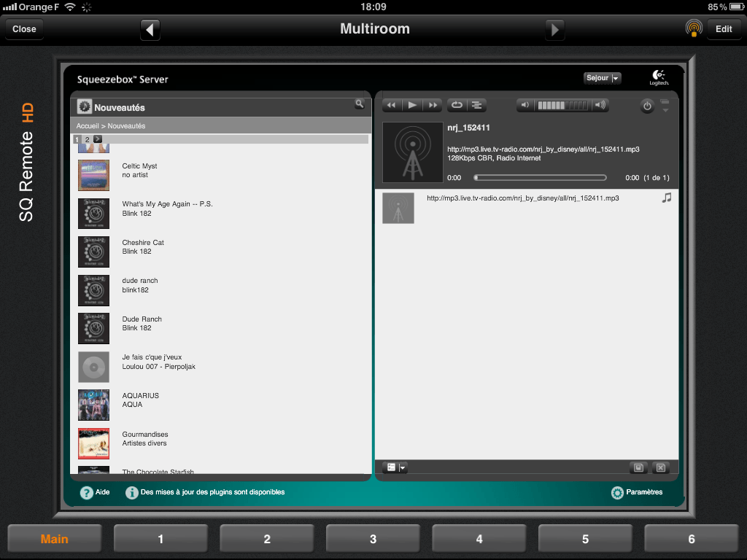This screenshot has width=747, height=560.
Task: Click the fast-forward playback button
Action: (433, 105)
